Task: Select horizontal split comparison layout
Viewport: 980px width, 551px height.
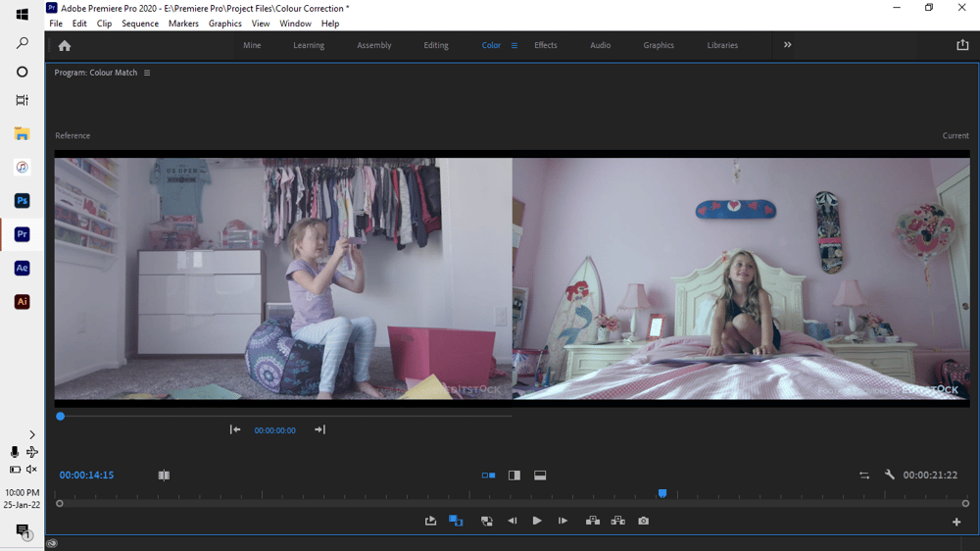Action: coord(540,476)
